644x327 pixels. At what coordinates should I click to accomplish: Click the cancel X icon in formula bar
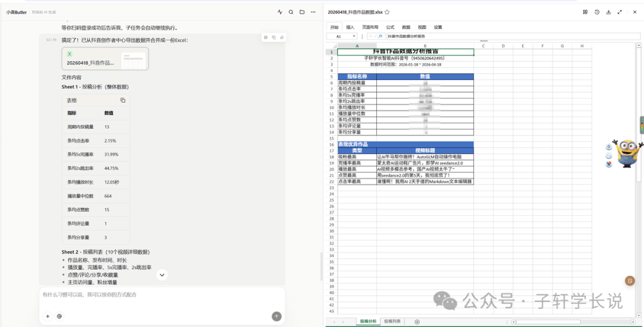click(x=370, y=36)
